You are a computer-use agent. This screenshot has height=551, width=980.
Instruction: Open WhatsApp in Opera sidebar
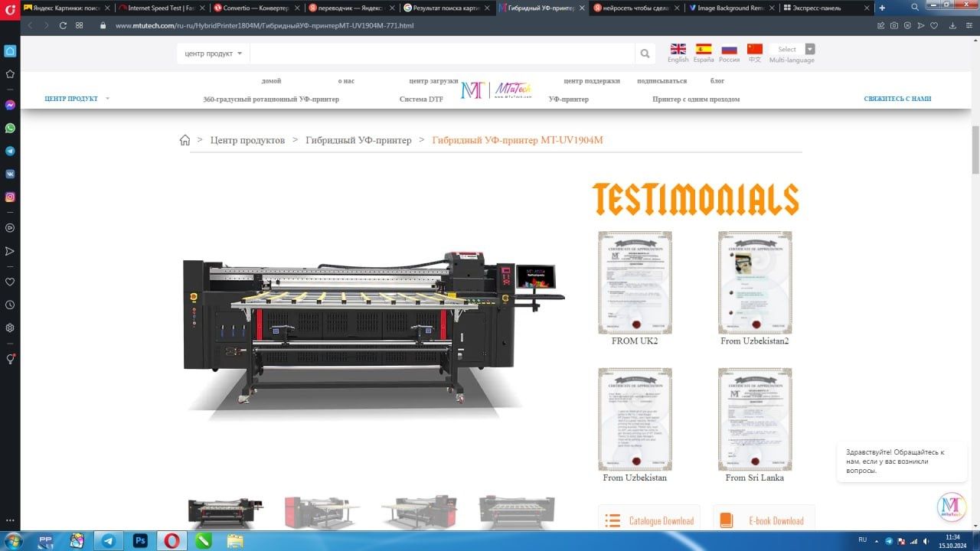tap(10, 128)
